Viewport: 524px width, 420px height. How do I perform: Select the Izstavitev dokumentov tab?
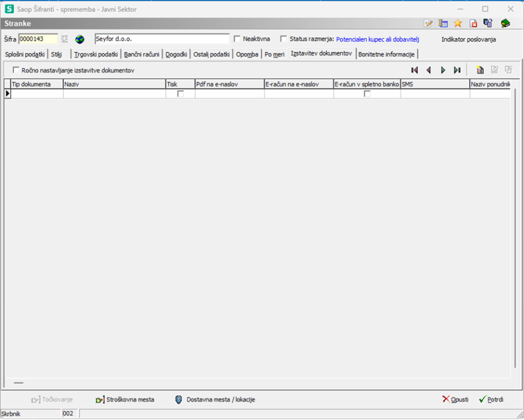(x=321, y=53)
